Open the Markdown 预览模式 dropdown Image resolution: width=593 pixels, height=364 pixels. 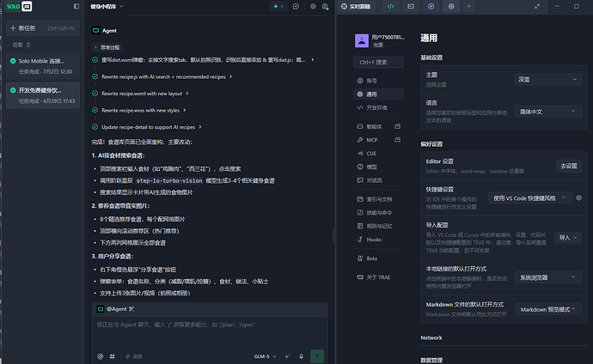(548, 310)
